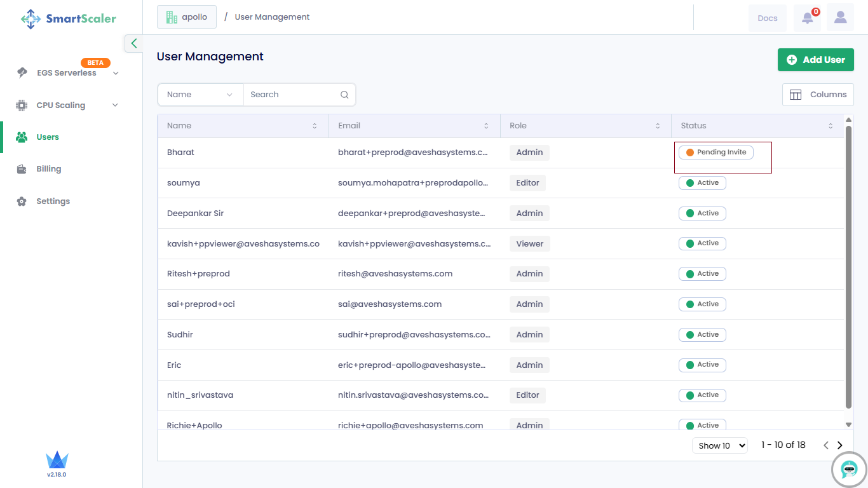Image resolution: width=868 pixels, height=488 pixels.
Task: Expand the EGS Serverless menu
Action: 115,73
